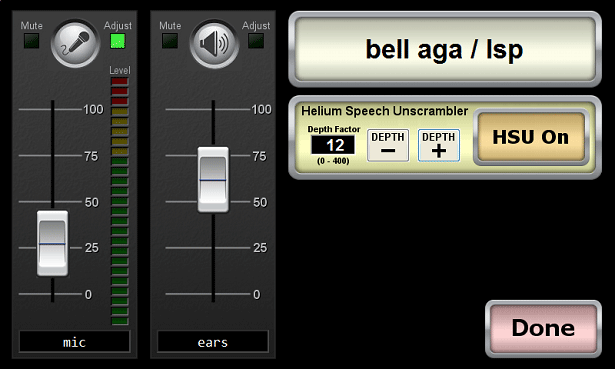Click the '(0 - 400)' range text
Image resolution: width=616 pixels, height=370 pixels.
pyautogui.click(x=333, y=161)
